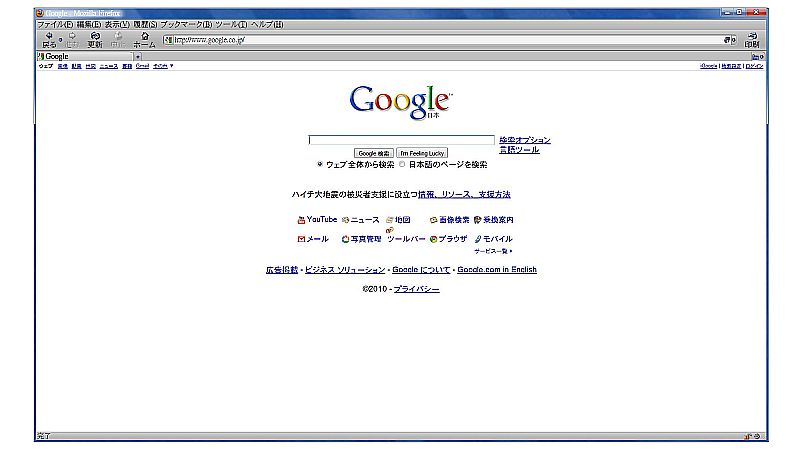This screenshot has height=450, width=800.
Task: Open the iGoogle link at top right
Action: click(x=709, y=66)
